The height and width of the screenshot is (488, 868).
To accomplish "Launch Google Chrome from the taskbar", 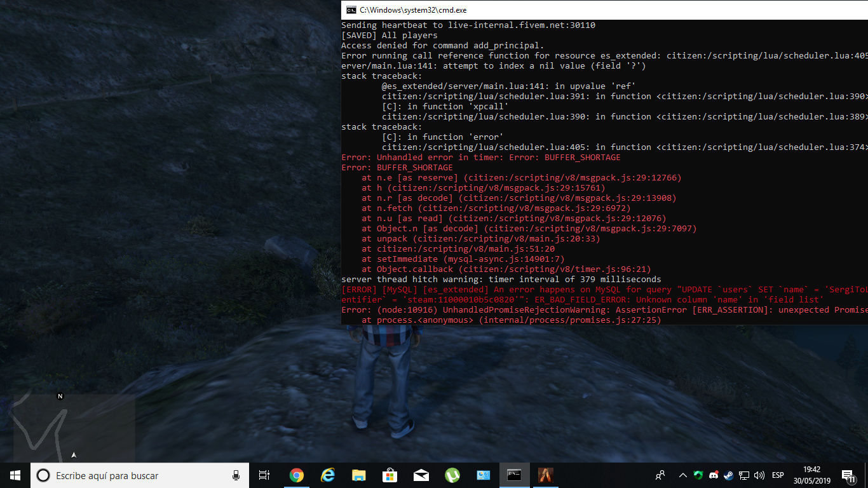I will [x=296, y=475].
